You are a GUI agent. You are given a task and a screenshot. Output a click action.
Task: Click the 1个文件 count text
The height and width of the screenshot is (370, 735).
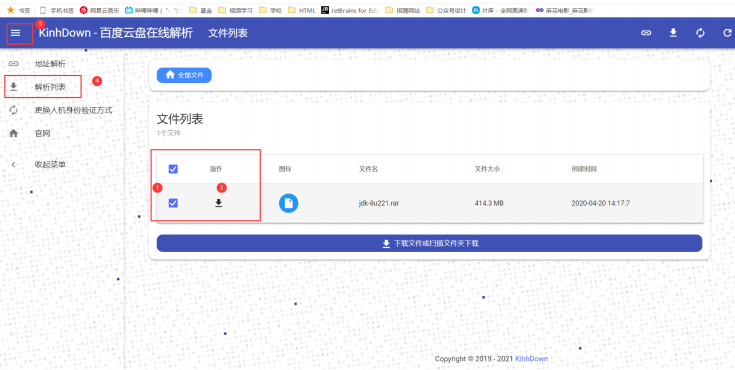[169, 133]
